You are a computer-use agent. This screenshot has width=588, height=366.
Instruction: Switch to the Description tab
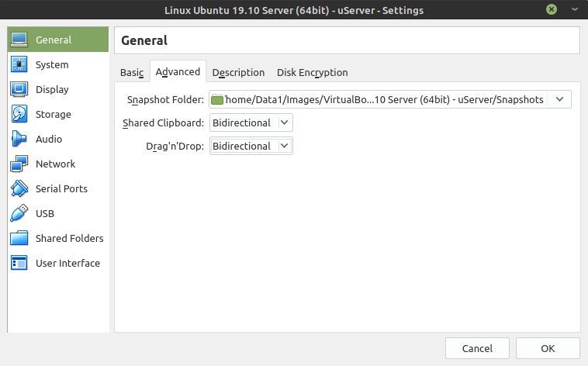pyautogui.click(x=238, y=72)
